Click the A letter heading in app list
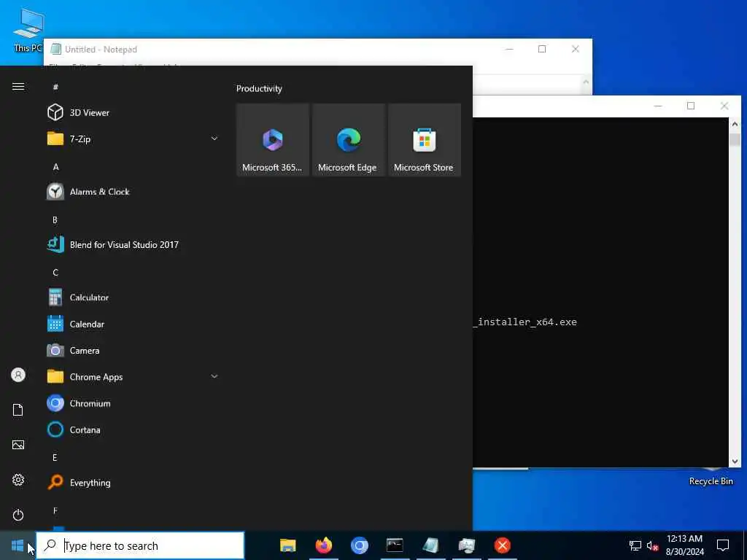 pos(55,167)
